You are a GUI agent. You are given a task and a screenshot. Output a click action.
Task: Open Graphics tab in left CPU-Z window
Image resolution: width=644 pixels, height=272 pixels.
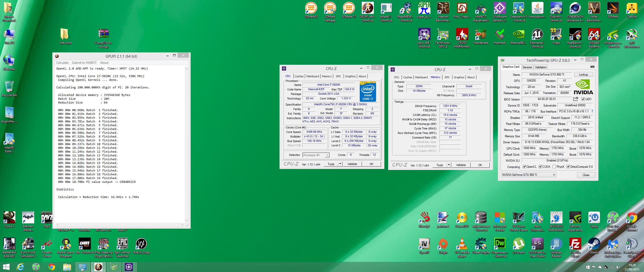coord(350,76)
